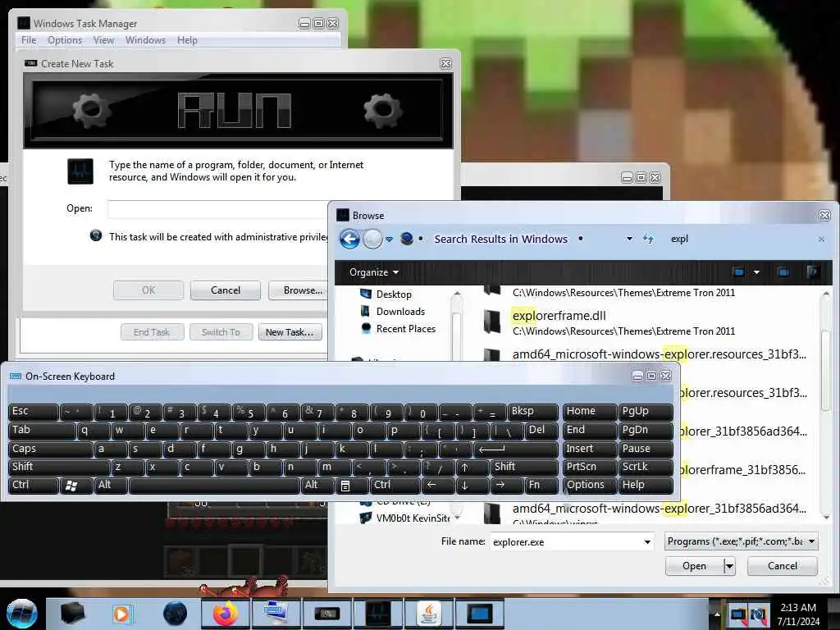Click the Java taskbar icon
Image resolution: width=840 pixels, height=630 pixels.
pyautogui.click(x=429, y=614)
